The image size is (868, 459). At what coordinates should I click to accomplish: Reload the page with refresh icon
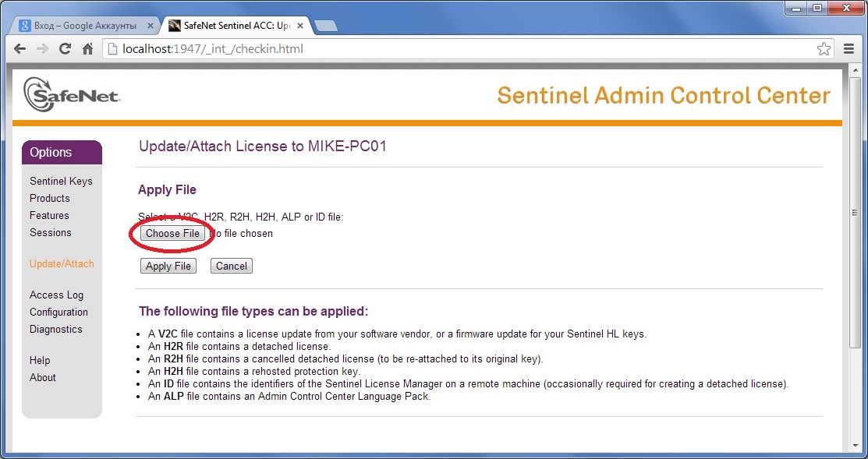(66, 49)
